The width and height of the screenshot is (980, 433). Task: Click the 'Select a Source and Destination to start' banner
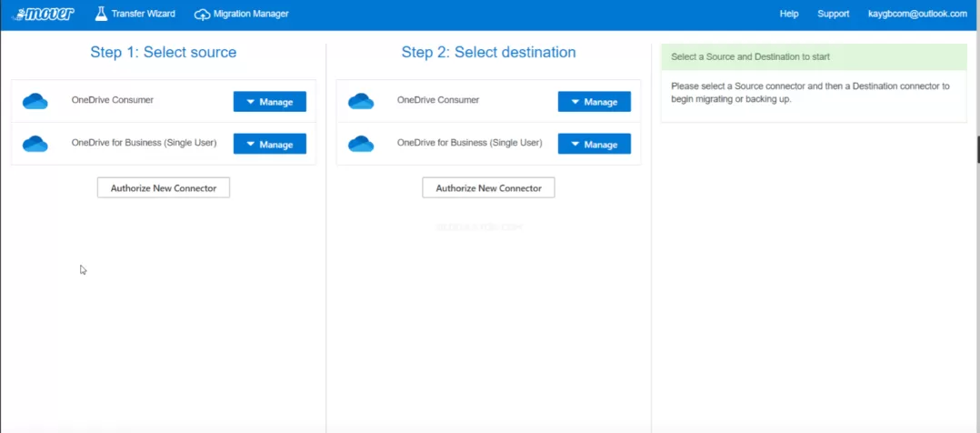pyautogui.click(x=814, y=57)
